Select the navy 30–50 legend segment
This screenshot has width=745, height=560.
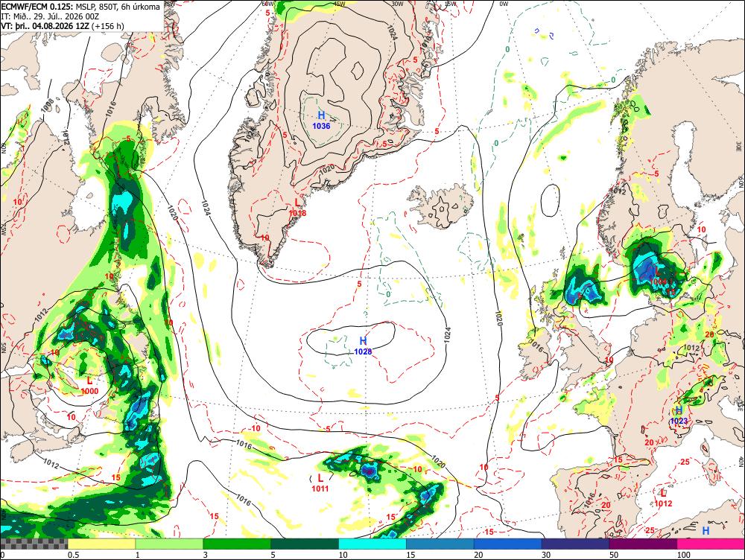tap(575, 544)
